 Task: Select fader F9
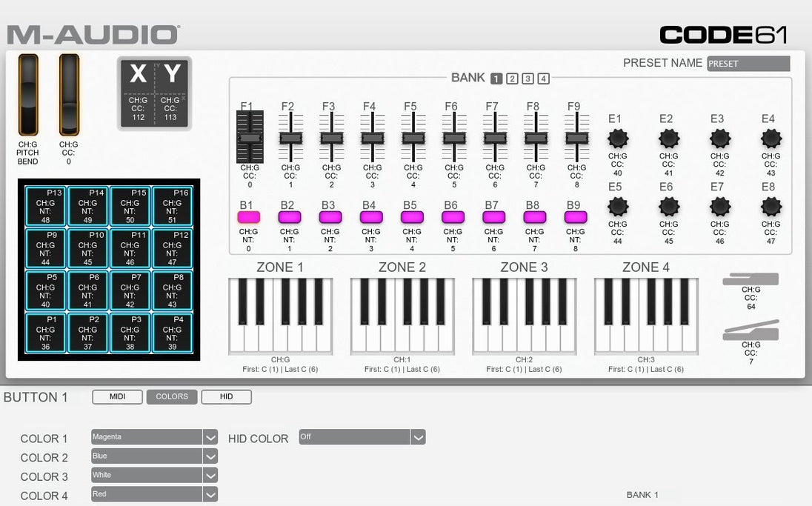pyautogui.click(x=576, y=137)
